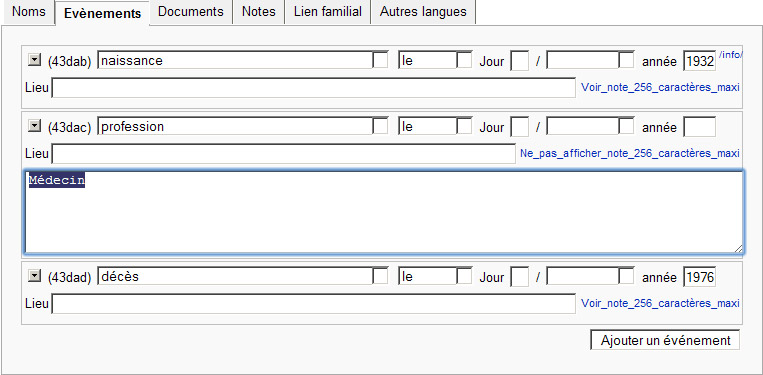This screenshot has height=375, width=763.
Task: Click inside the Médecin note text area
Action: tap(383, 212)
